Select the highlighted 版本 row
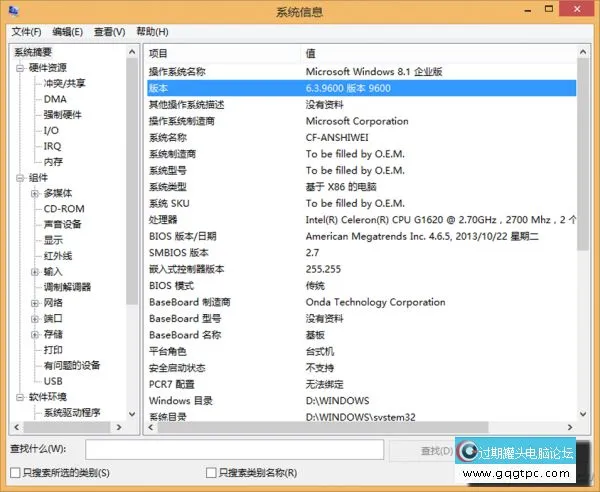The height and width of the screenshot is (492, 600). click(362, 88)
